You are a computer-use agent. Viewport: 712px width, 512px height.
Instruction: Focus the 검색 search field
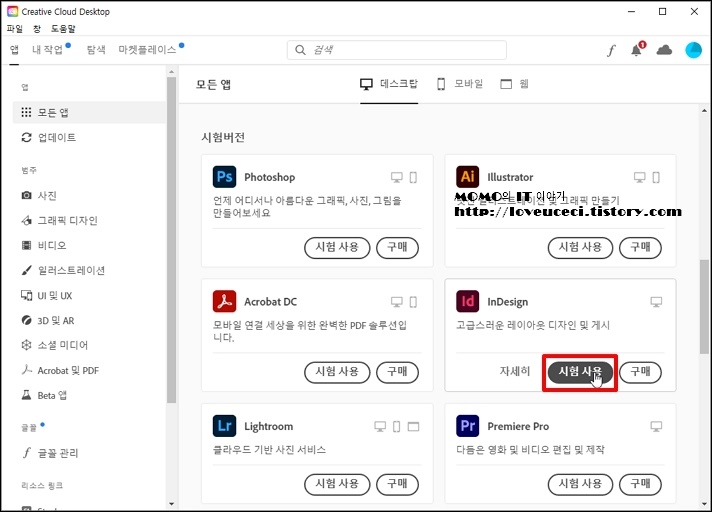(x=396, y=50)
